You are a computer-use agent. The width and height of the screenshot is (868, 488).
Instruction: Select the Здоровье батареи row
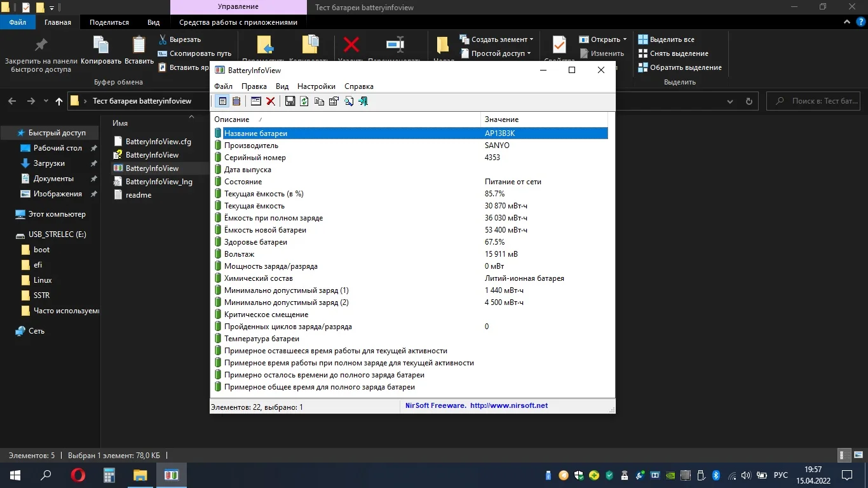pyautogui.click(x=409, y=242)
